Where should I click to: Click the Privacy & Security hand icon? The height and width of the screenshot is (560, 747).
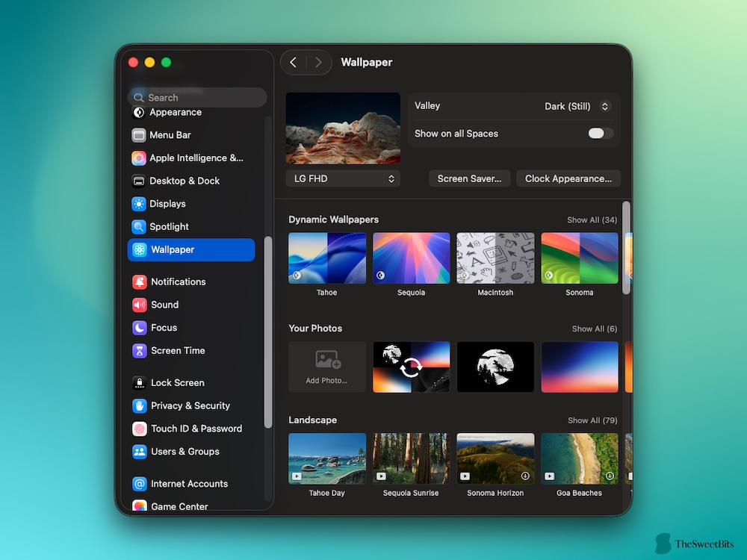pos(140,405)
